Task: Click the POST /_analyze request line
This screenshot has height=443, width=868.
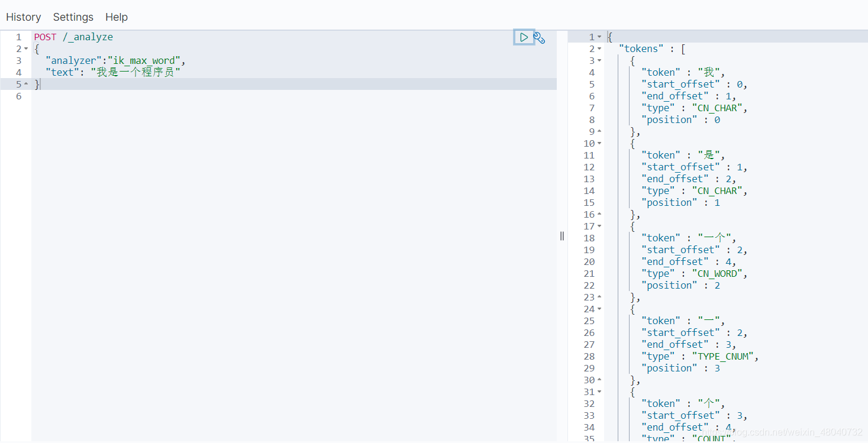Action: tap(73, 37)
